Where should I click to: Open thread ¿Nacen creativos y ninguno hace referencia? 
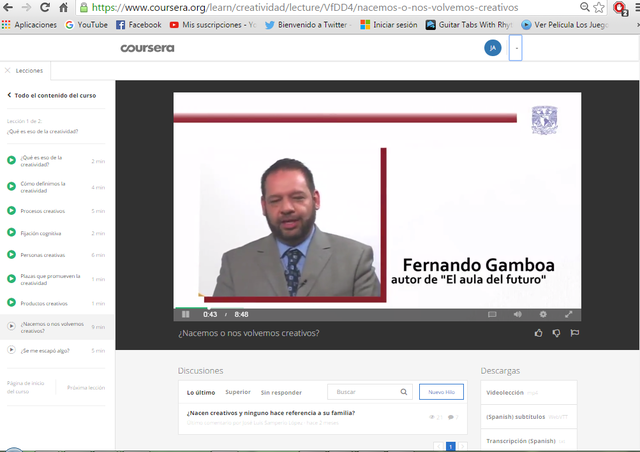click(x=271, y=413)
